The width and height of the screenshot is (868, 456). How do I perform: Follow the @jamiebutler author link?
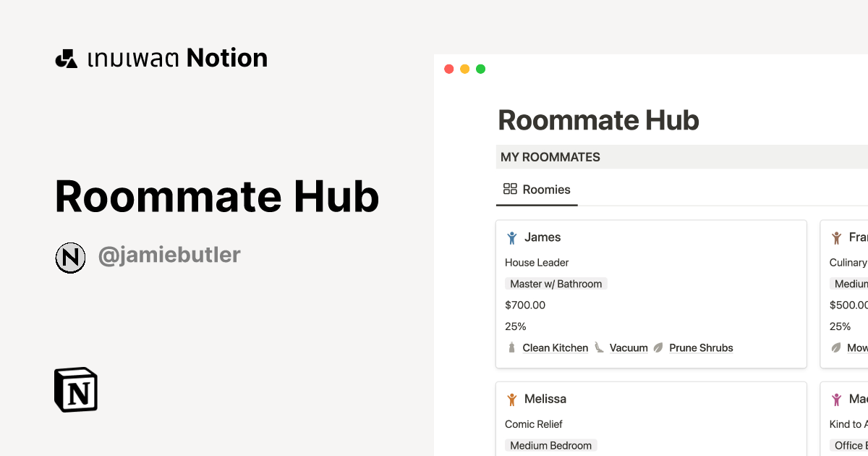[x=169, y=254]
